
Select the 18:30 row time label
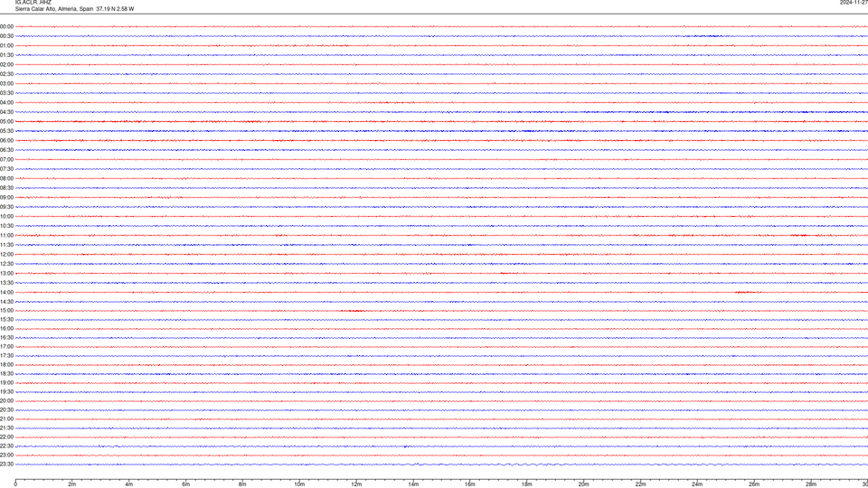point(6,374)
